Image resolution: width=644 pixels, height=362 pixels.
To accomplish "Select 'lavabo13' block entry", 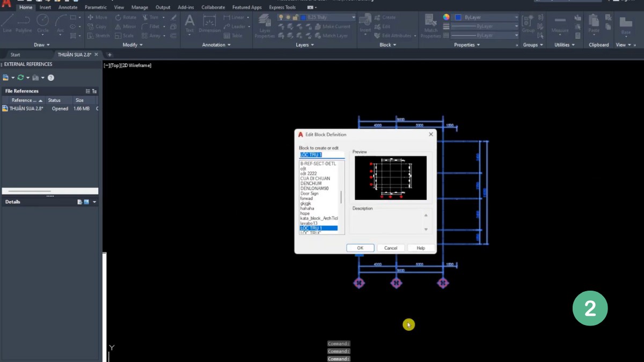I will [309, 223].
